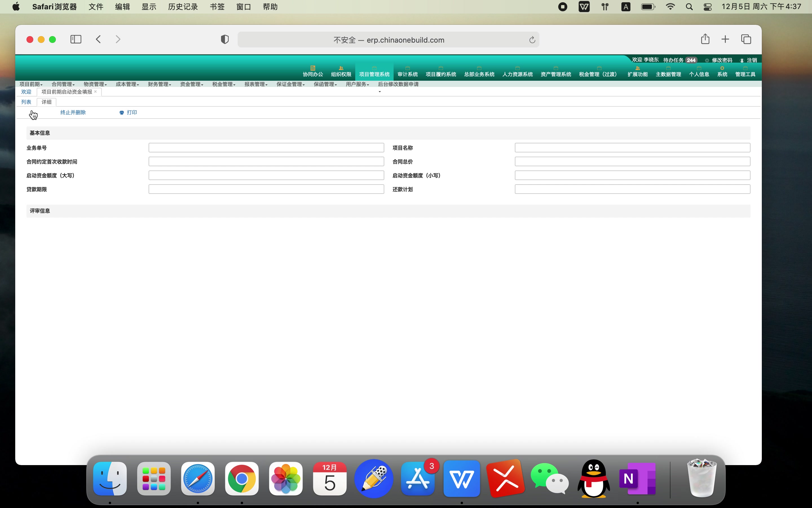Open Chrome from the Dock
The width and height of the screenshot is (812, 508).
242,478
